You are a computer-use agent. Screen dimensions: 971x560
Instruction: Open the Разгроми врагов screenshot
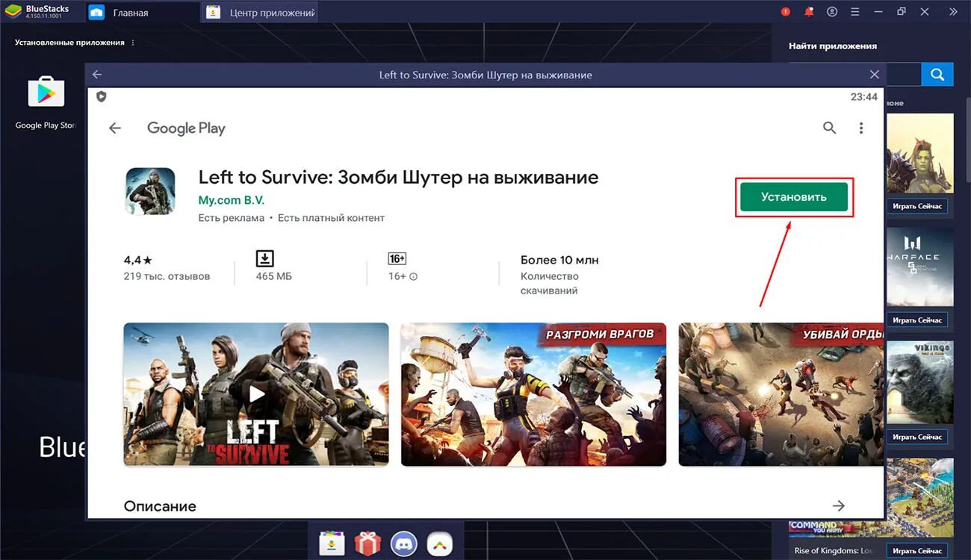533,394
